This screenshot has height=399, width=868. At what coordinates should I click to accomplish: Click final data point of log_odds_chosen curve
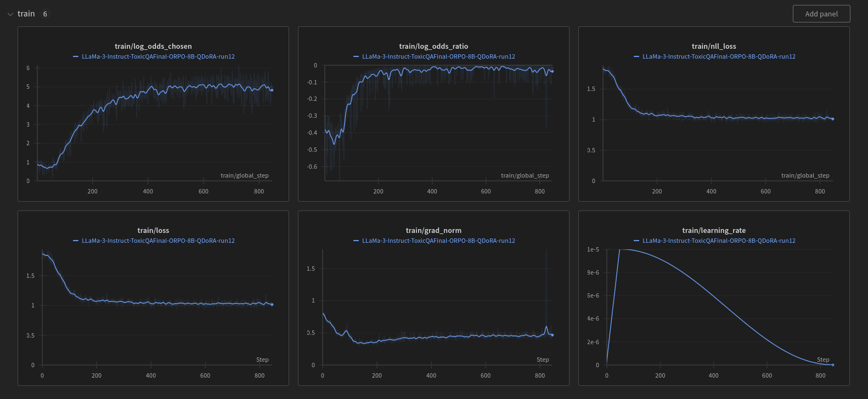[x=272, y=90]
